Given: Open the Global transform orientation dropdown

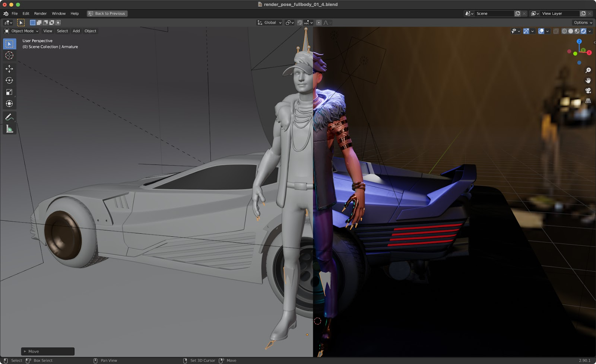Looking at the screenshot, I should [x=269, y=23].
